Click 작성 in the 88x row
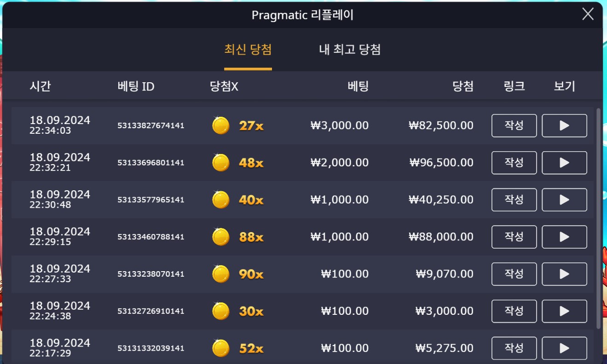 [514, 237]
